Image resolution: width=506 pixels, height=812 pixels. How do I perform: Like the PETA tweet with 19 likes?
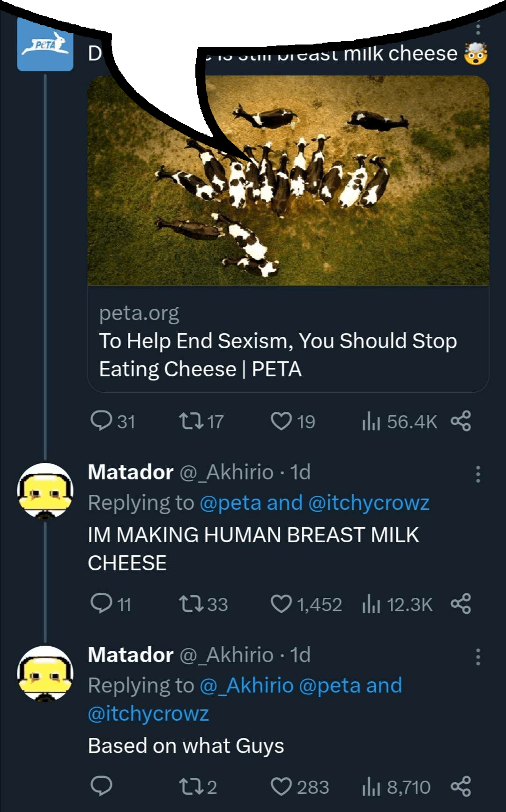tap(281, 421)
